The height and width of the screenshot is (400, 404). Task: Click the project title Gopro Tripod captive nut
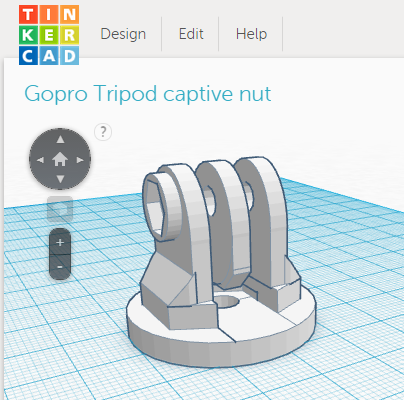coord(148,94)
